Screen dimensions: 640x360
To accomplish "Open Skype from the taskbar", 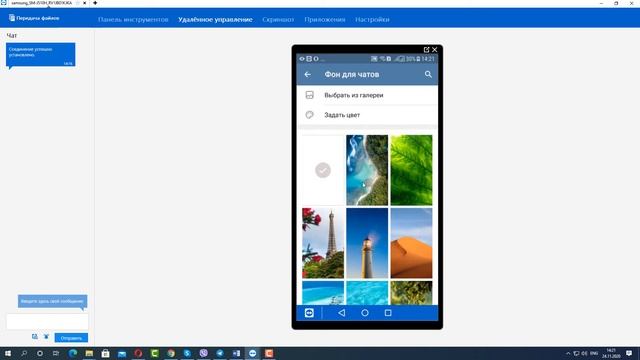I will click(x=187, y=353).
